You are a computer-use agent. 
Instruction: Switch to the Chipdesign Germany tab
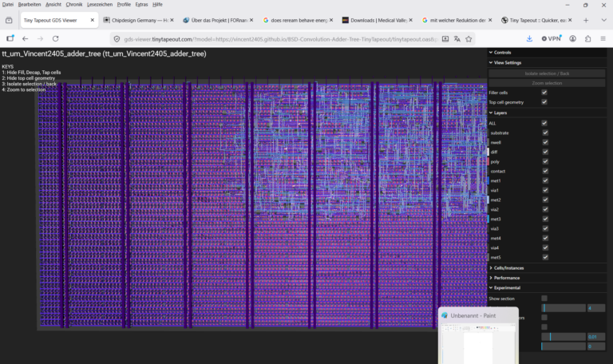[x=139, y=20]
